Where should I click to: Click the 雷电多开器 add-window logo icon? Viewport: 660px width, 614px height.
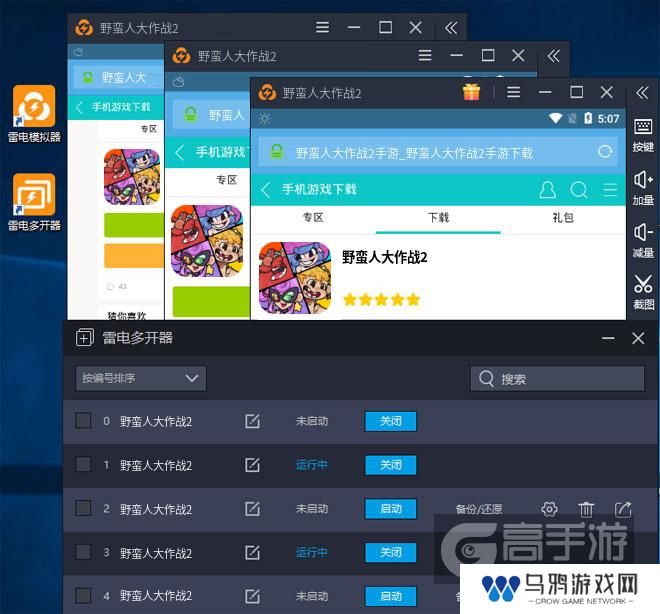(x=85, y=338)
